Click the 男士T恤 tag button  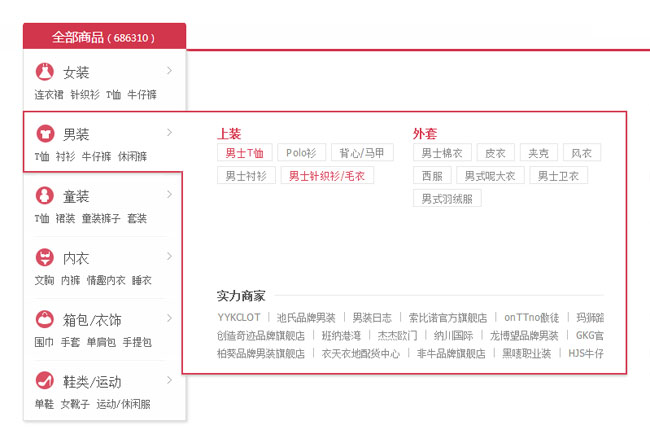tap(244, 153)
